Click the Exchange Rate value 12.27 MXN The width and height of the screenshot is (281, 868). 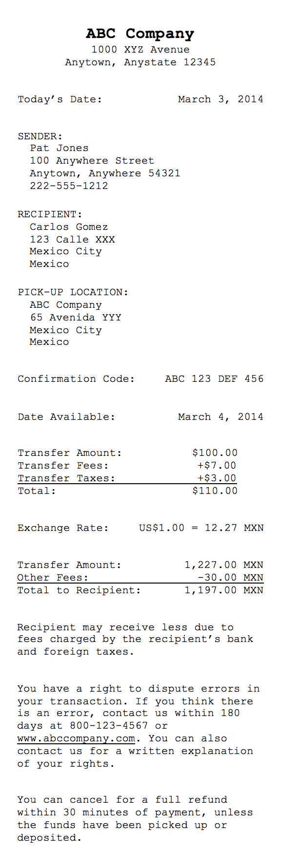tap(234, 528)
